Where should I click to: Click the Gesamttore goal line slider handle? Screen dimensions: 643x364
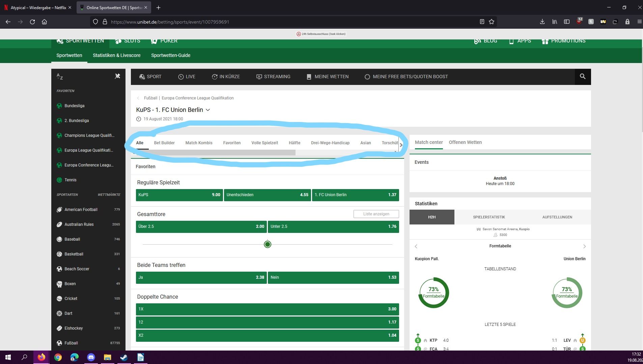268,244
